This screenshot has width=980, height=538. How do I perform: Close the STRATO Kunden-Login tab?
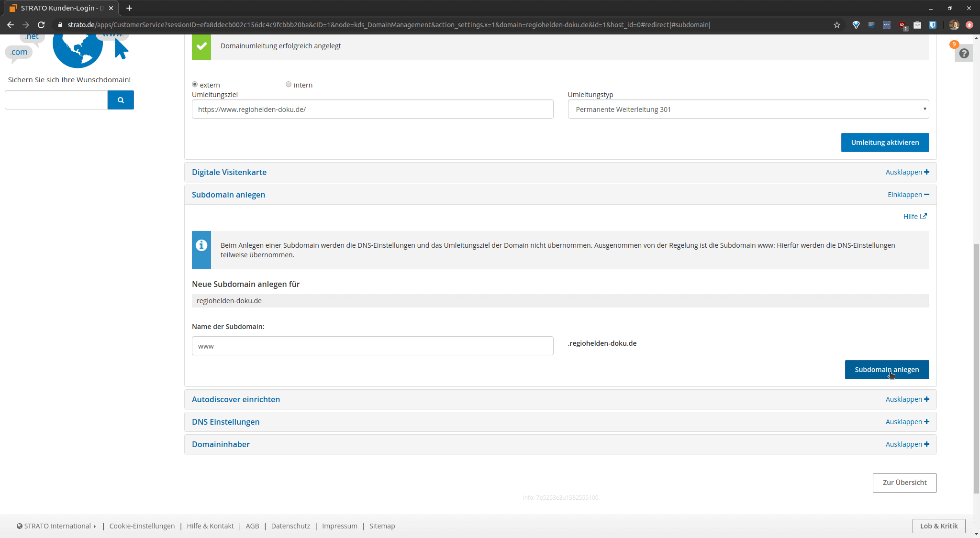[x=111, y=8]
